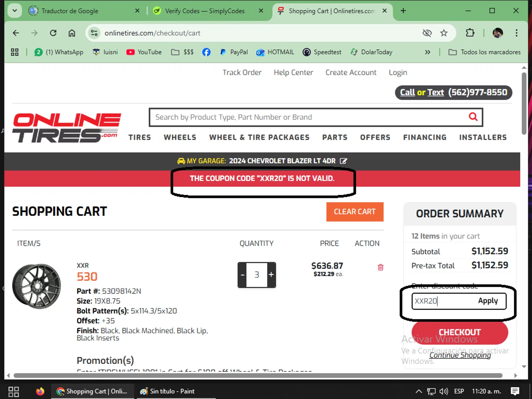This screenshot has width=532, height=399.
Task: Open the PARTS menu
Action: click(335, 137)
